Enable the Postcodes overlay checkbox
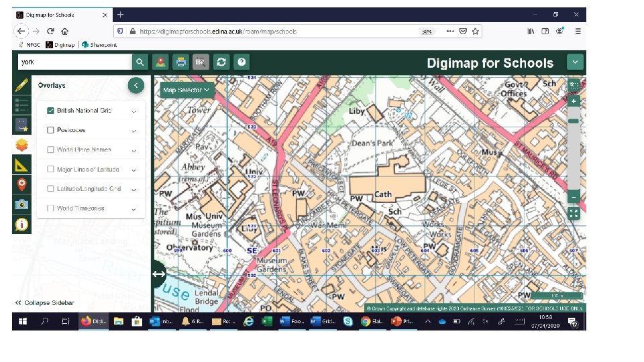Image resolution: width=644 pixels, height=362 pixels. (50, 130)
